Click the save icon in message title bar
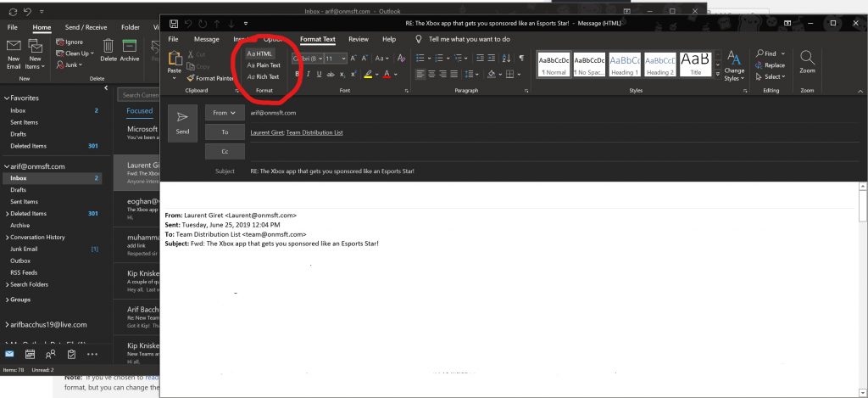The image size is (868, 398). [174, 23]
